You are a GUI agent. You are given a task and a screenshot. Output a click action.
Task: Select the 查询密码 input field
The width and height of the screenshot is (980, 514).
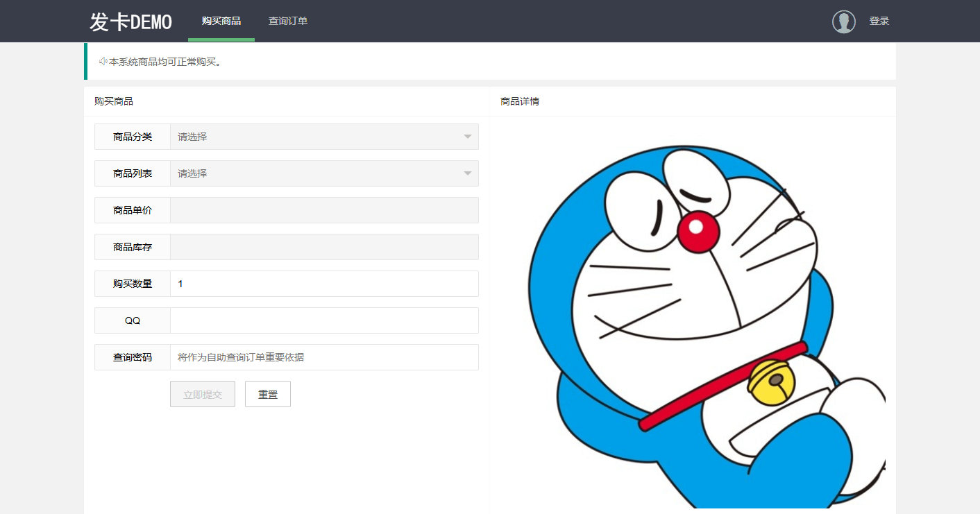(324, 357)
